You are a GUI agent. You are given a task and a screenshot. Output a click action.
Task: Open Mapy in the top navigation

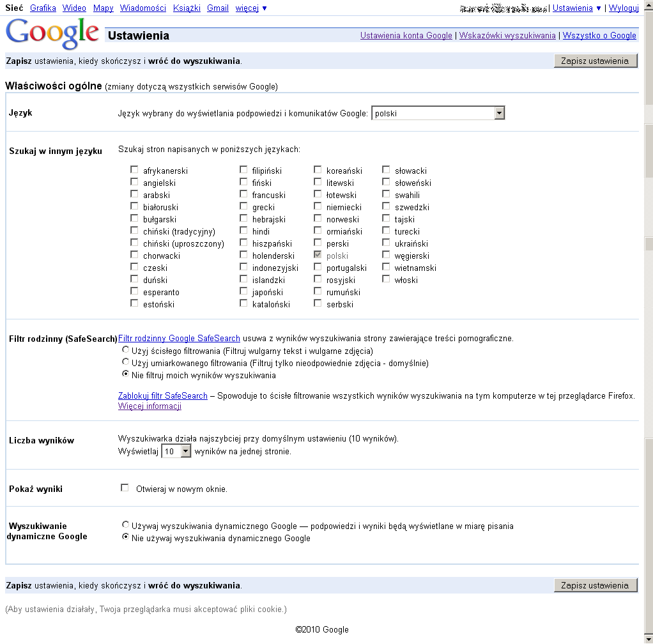tap(104, 8)
